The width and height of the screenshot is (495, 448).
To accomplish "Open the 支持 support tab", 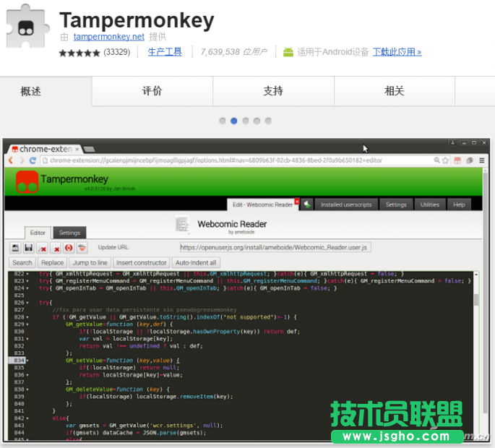I will pos(273,91).
